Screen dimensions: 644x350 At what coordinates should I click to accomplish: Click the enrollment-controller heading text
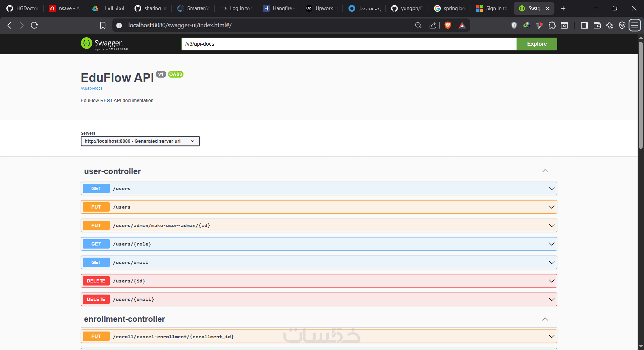(x=124, y=319)
